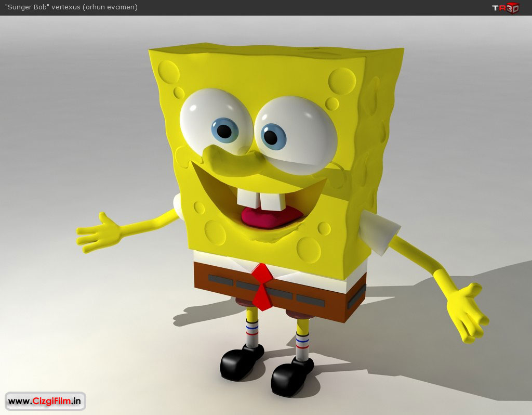Click SpongeBob's red necktie
Screen dimensions: 532x415
(x=263, y=286)
